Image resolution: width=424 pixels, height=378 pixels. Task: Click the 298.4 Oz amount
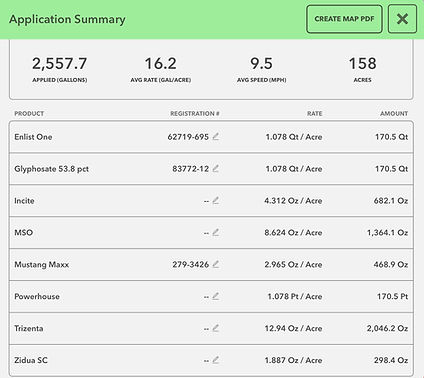(391, 360)
